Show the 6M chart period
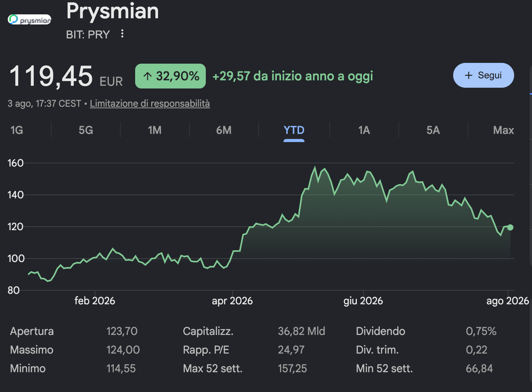532x392 pixels. (x=224, y=130)
